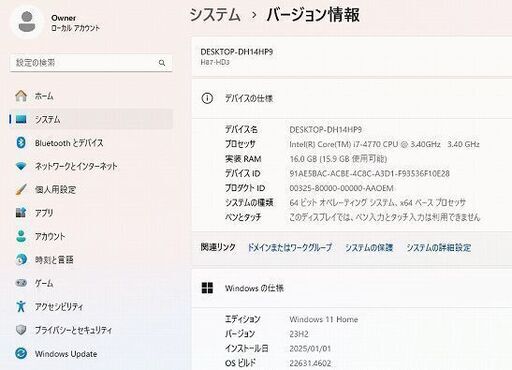512x370 pixels.
Task: Click the 16.0 GB RAM value
Action: [338, 159]
